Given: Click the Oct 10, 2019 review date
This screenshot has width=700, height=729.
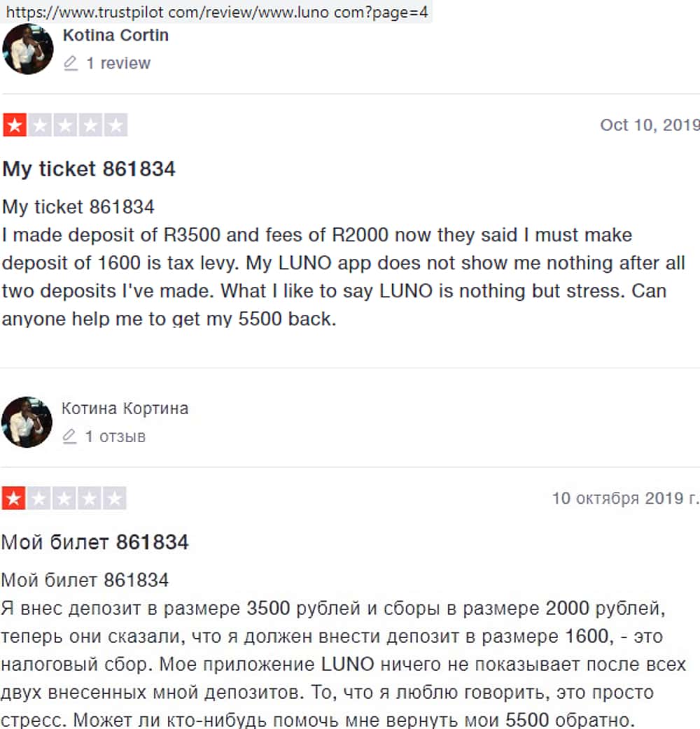Looking at the screenshot, I should (649, 125).
